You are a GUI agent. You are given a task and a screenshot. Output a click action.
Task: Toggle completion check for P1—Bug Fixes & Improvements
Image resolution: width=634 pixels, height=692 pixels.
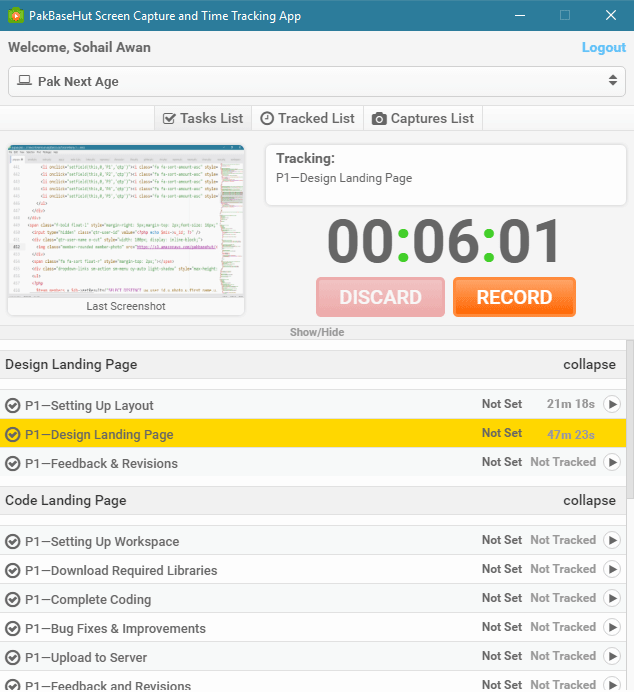[x=13, y=628]
